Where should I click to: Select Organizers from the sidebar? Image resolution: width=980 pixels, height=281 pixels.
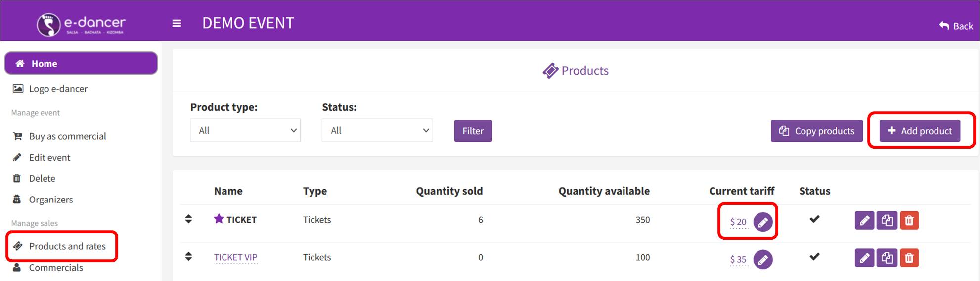click(50, 200)
